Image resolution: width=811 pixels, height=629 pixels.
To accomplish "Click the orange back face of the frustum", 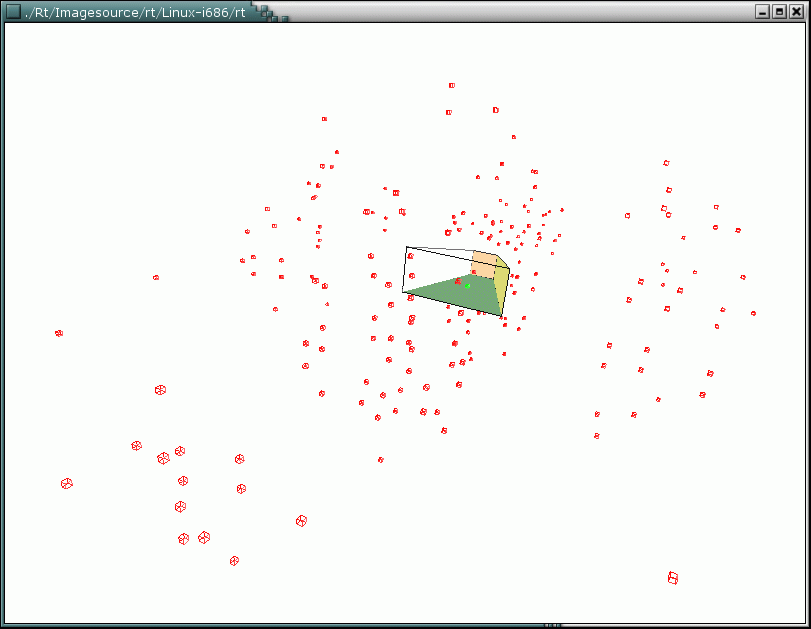I will pos(484,266).
